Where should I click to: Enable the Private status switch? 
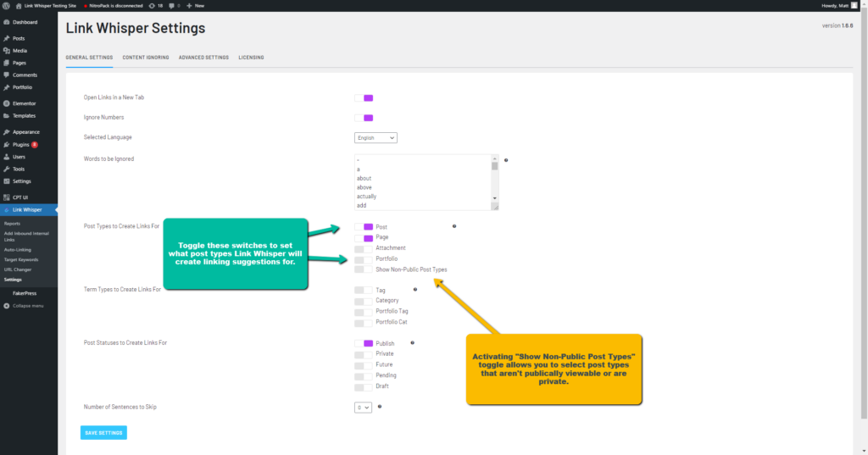pos(364,354)
